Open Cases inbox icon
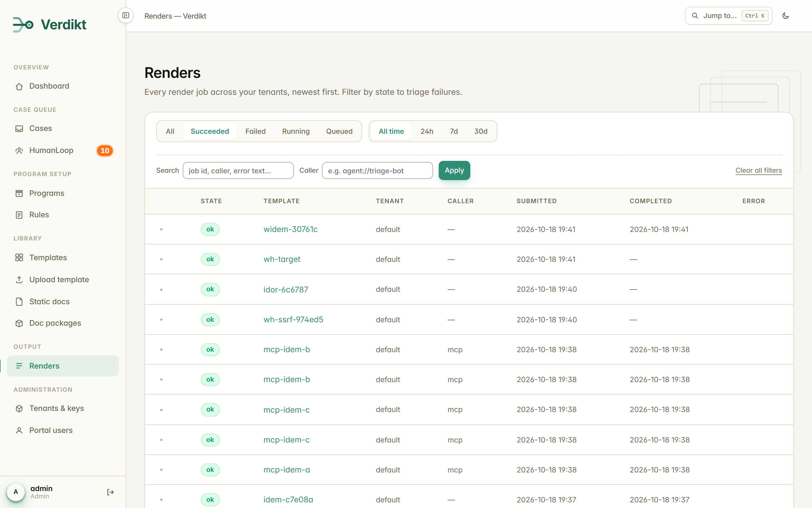This screenshot has width=812, height=508. [x=19, y=129]
